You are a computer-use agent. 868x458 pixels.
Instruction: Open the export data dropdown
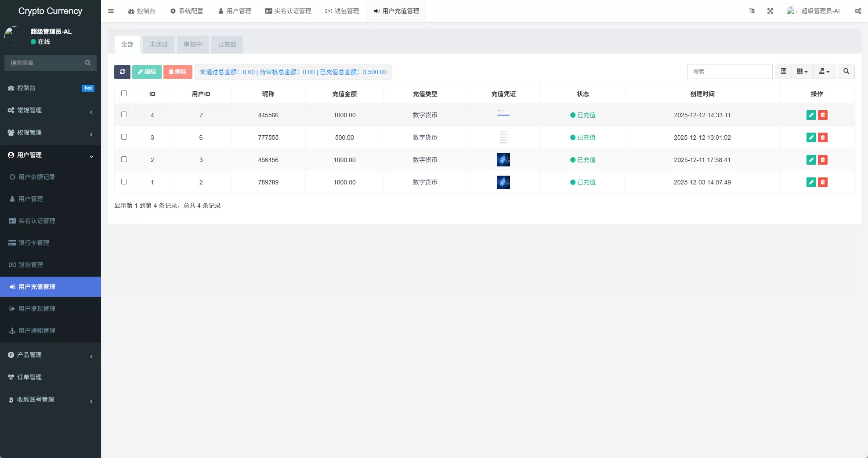click(824, 72)
